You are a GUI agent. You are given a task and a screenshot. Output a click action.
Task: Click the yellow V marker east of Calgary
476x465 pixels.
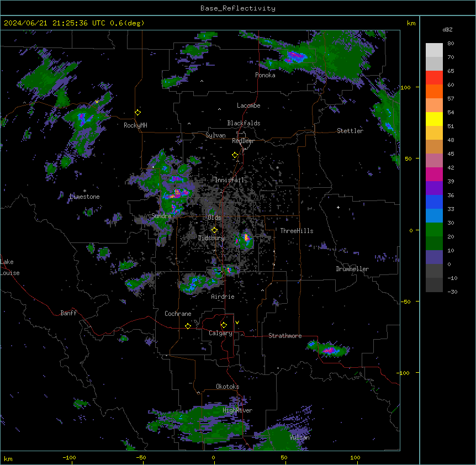click(x=237, y=323)
